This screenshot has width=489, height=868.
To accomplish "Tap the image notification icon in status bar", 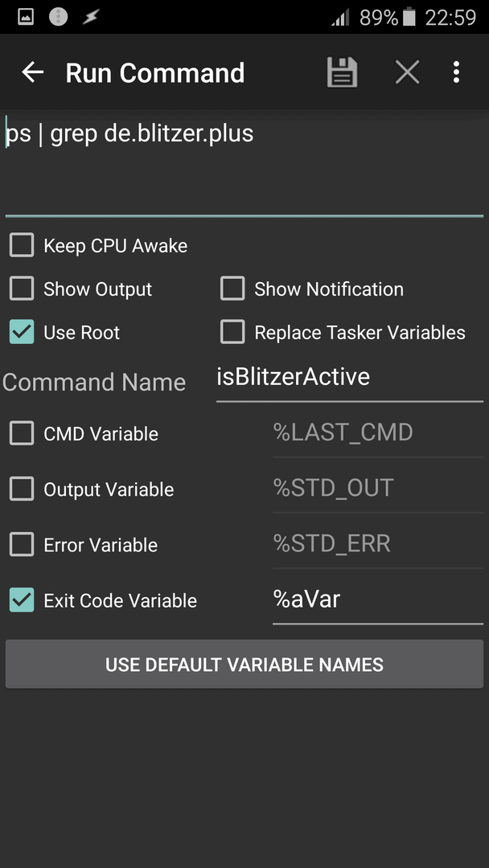I will (x=26, y=17).
